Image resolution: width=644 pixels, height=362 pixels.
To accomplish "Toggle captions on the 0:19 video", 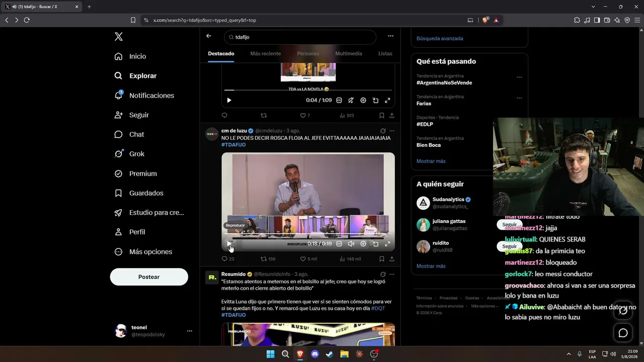I will pyautogui.click(x=339, y=244).
